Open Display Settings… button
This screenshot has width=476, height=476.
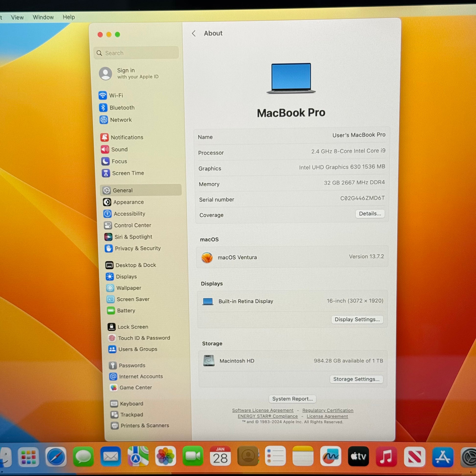pos(357,319)
